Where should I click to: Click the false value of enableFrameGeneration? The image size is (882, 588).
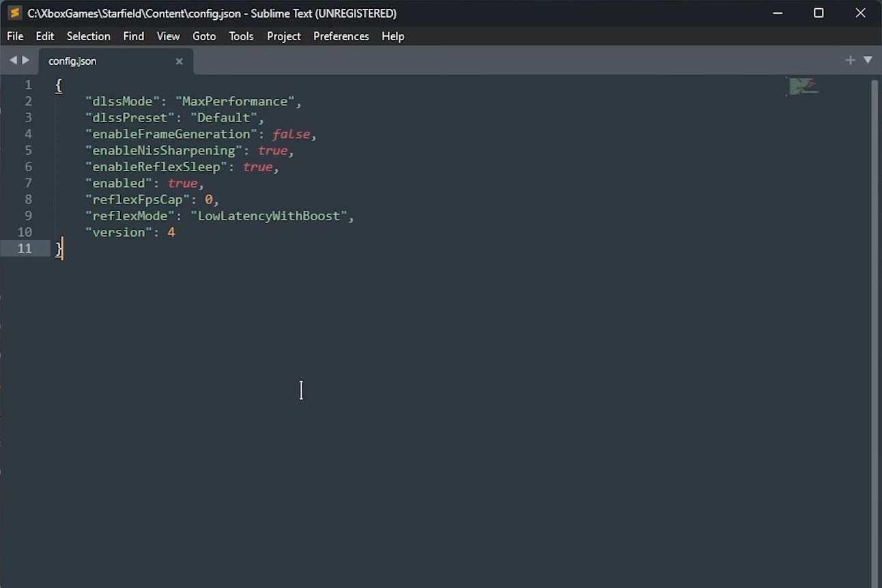point(291,134)
